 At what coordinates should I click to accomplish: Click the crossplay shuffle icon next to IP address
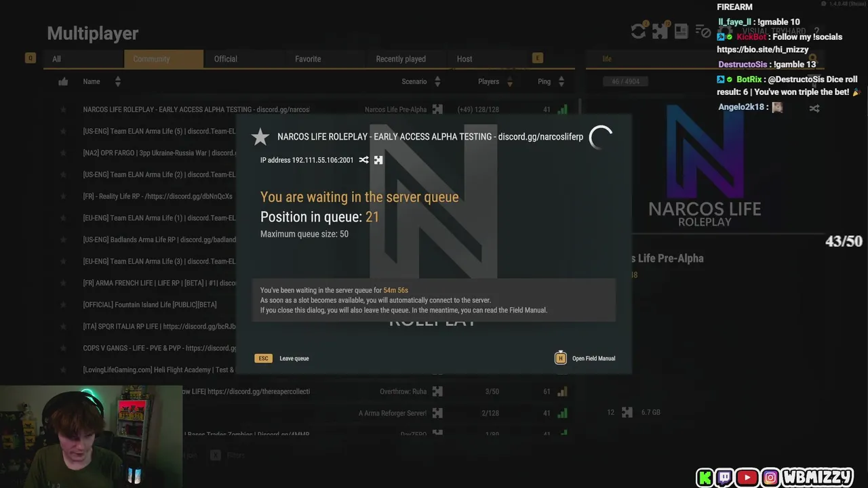tap(364, 160)
